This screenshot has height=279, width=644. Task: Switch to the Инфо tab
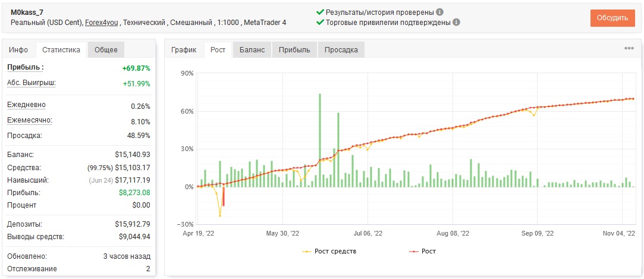click(x=18, y=50)
